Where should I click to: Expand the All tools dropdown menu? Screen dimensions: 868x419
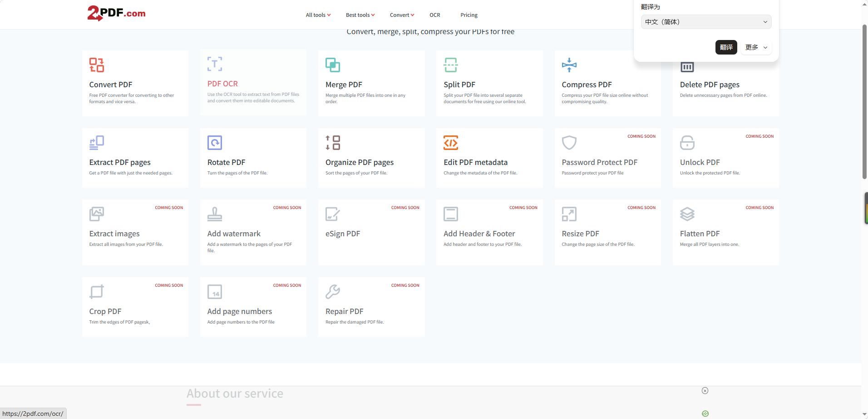(x=318, y=15)
